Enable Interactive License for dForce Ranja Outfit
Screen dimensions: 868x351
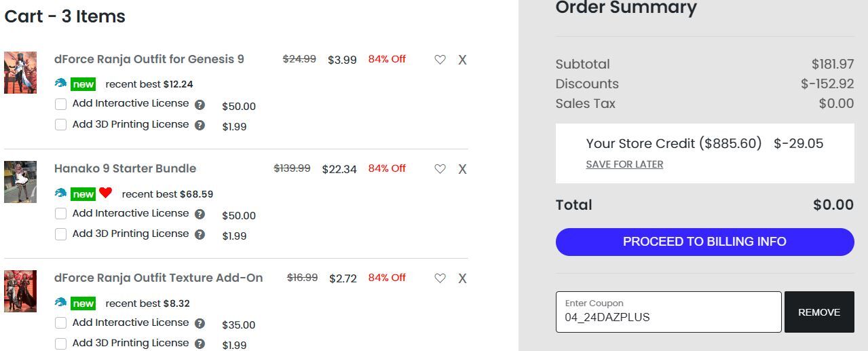click(x=60, y=105)
